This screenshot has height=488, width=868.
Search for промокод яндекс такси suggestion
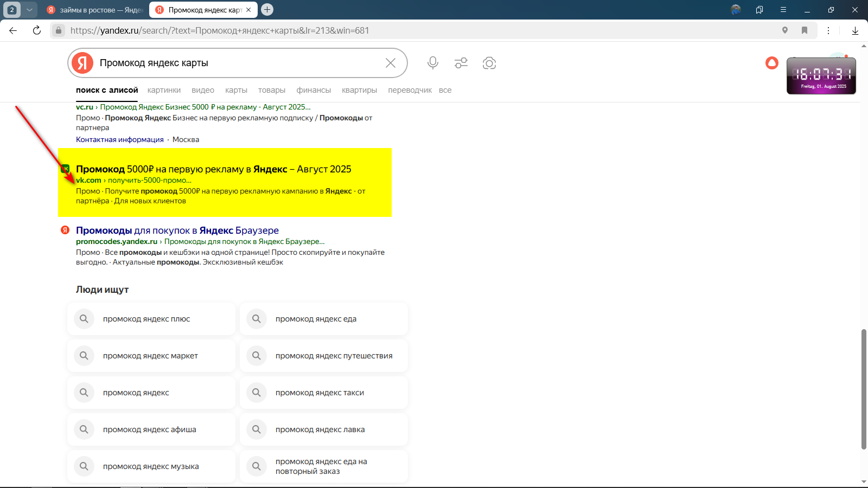tap(324, 393)
